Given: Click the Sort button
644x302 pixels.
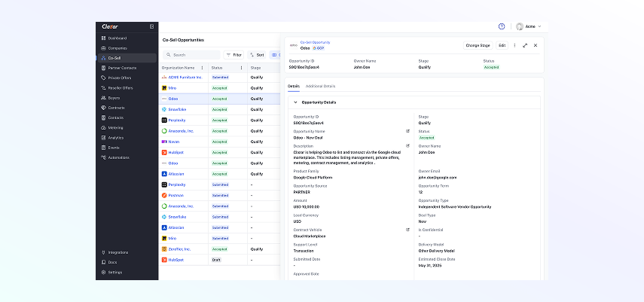Looking at the screenshot, I should pos(257,55).
